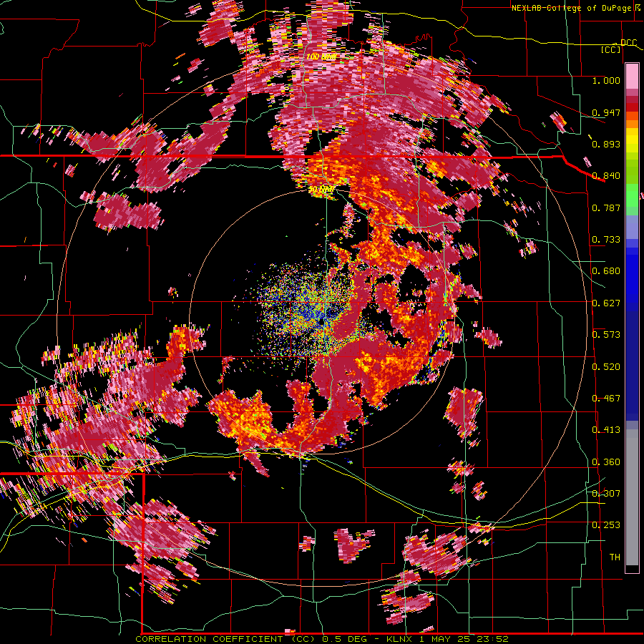Click the [CC] legend header

point(611,50)
